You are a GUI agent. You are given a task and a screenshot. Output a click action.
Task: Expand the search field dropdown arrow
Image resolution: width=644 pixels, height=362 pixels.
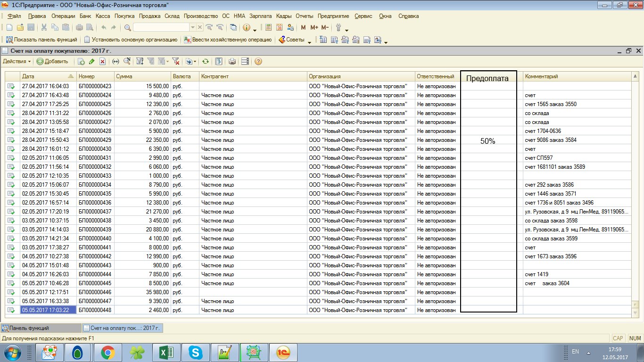pyautogui.click(x=192, y=27)
